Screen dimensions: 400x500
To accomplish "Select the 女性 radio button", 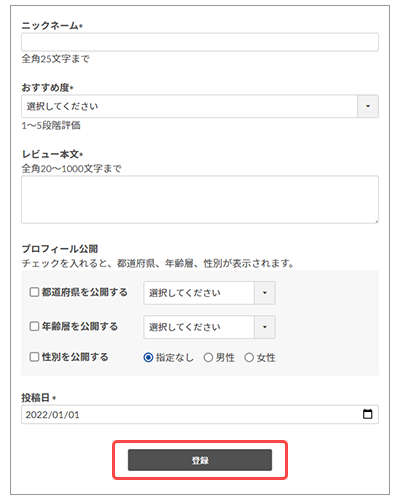I will 249,358.
